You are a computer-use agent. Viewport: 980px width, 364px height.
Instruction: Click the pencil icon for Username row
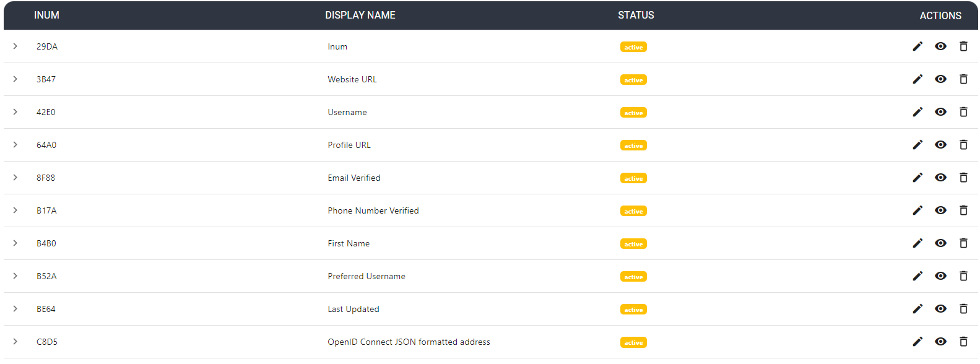click(x=917, y=112)
